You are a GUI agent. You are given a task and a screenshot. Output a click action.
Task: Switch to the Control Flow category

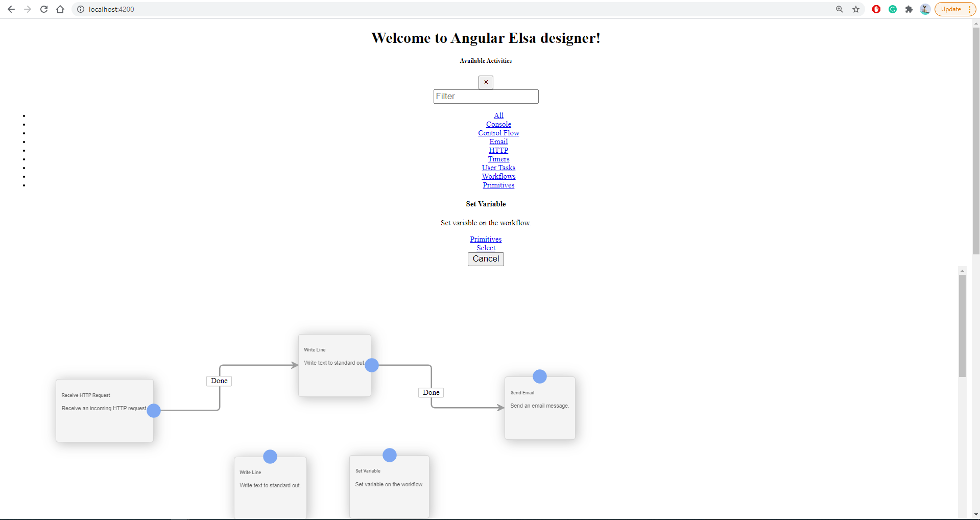[x=498, y=133]
